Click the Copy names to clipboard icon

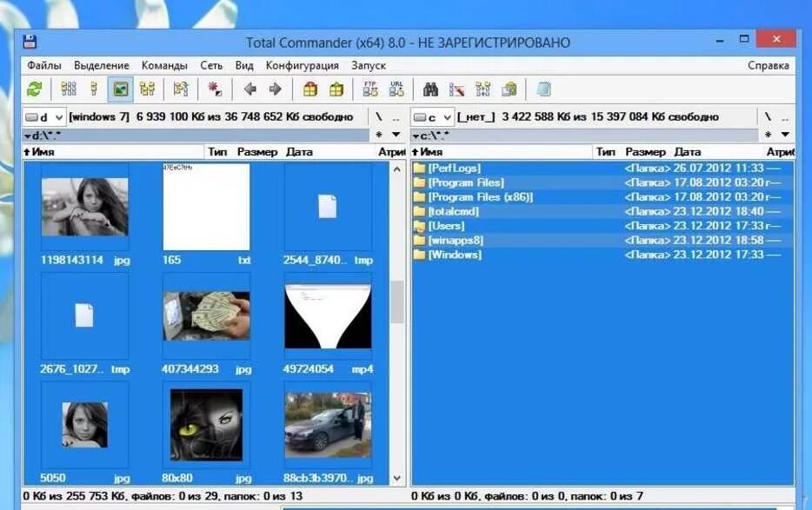tap(509, 89)
